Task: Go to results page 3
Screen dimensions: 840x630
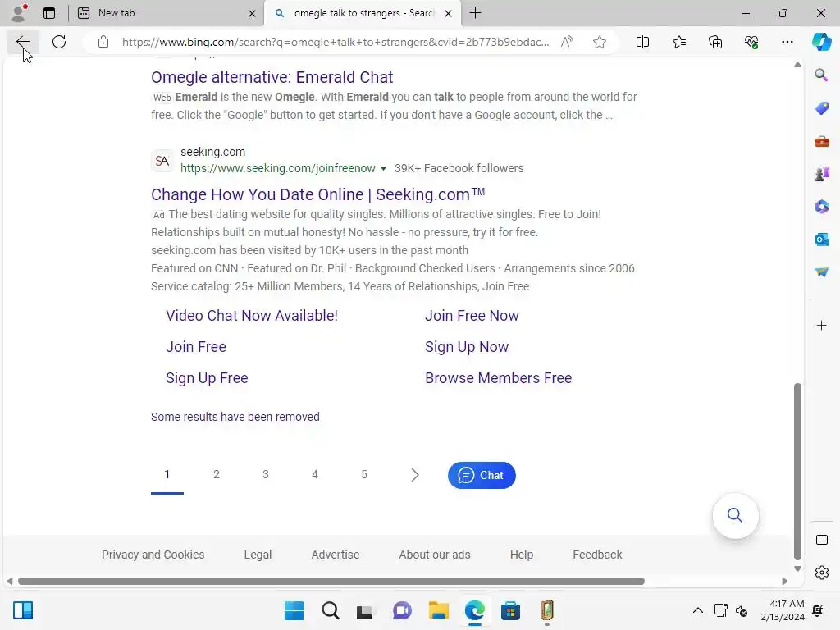Action: pos(266,474)
